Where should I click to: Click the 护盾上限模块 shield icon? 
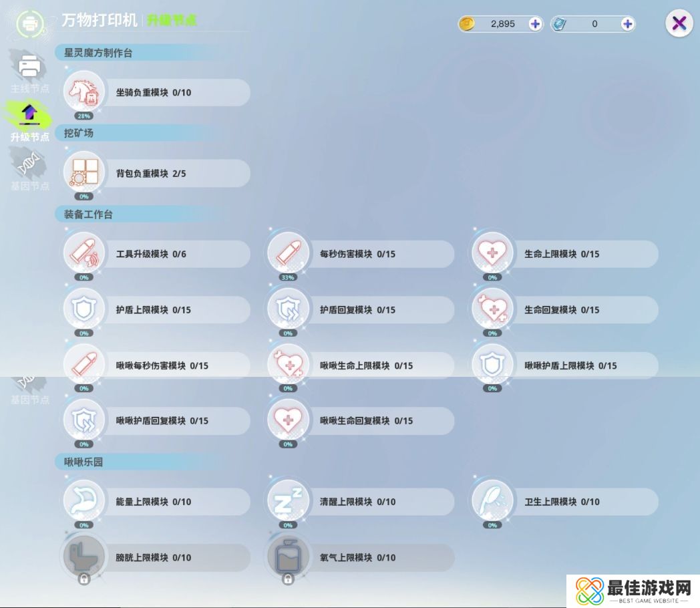click(x=84, y=309)
